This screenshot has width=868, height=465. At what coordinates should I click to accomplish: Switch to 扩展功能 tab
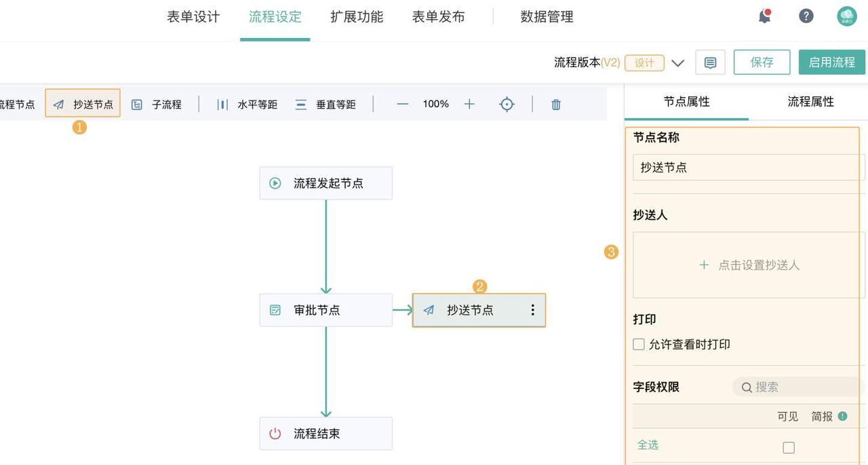pos(357,17)
